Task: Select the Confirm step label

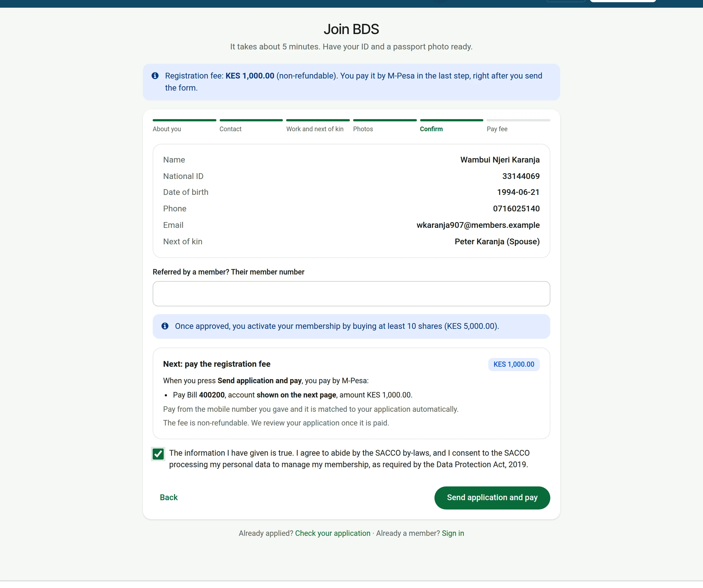Action: (431, 129)
